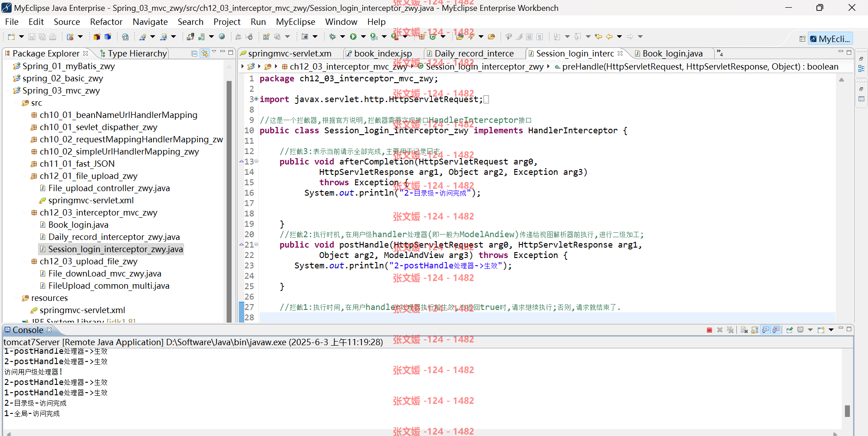Switch to the springmvc-servlet.xm editor tab

coord(289,53)
